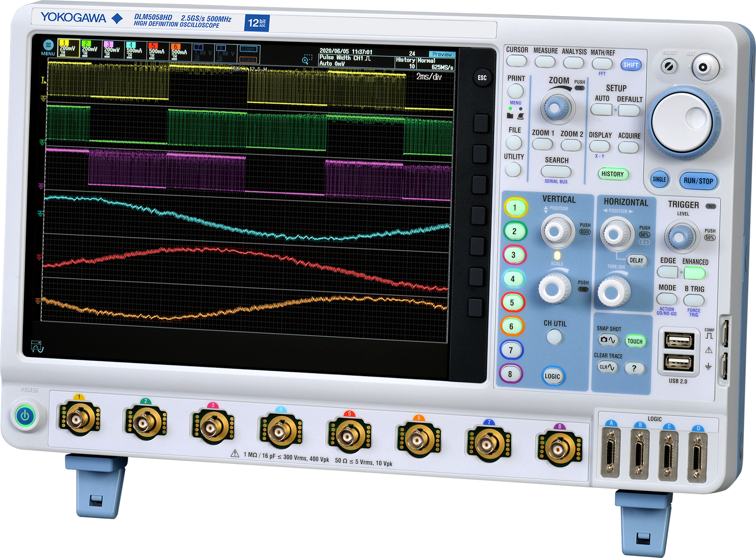The image size is (756, 558).
Task: Click the top USB 2.0 port
Action: click(679, 341)
